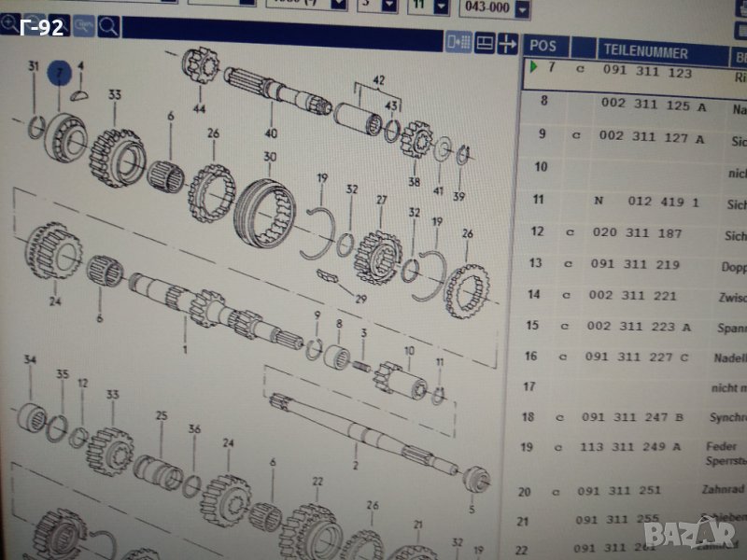The height and width of the screenshot is (560, 747).
Task: Select the split panel layout icon
Action: 484,42
